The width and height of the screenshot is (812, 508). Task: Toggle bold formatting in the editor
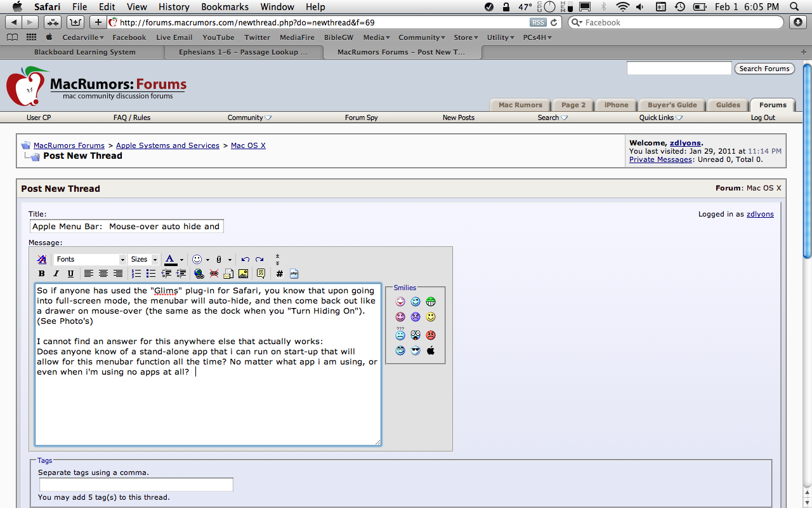point(42,274)
